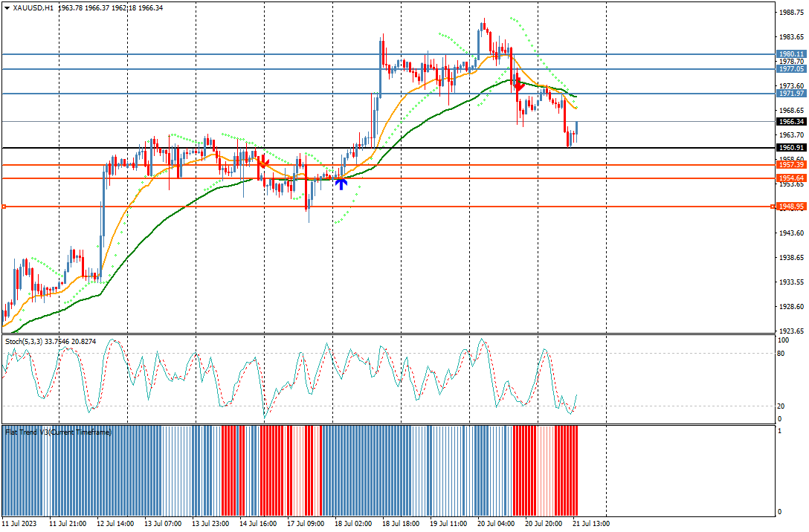Click the current price label 1966.34
Viewport: 809px width, 532px height.
[791, 122]
